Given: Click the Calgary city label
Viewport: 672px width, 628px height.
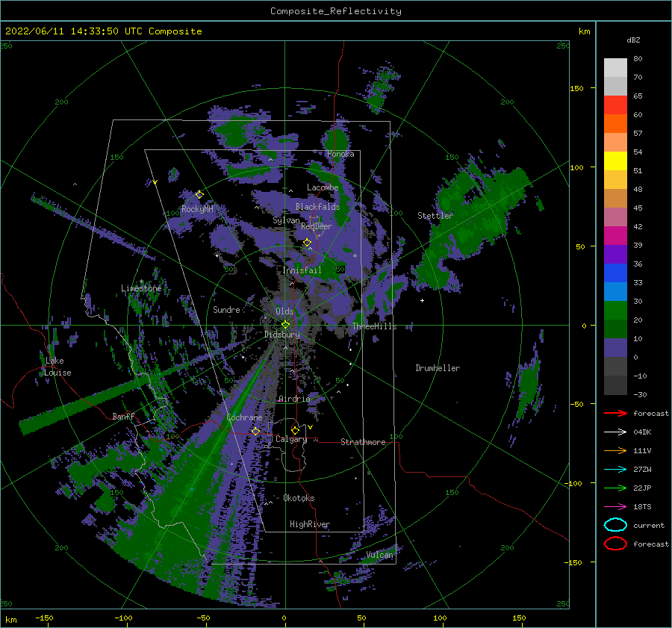Looking at the screenshot, I should click(x=291, y=439).
